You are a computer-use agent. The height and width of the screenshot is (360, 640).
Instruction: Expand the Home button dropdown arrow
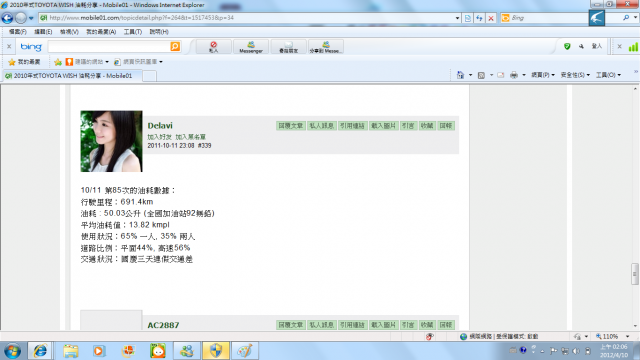[470, 75]
